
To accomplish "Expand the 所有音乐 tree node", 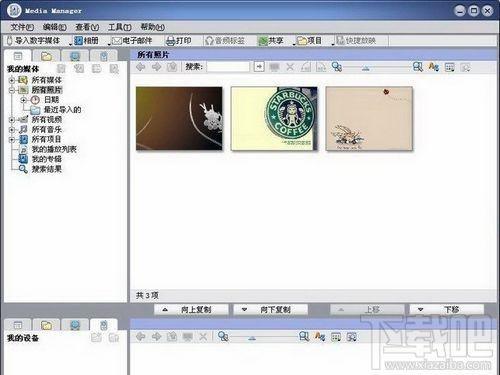I will click(12, 129).
